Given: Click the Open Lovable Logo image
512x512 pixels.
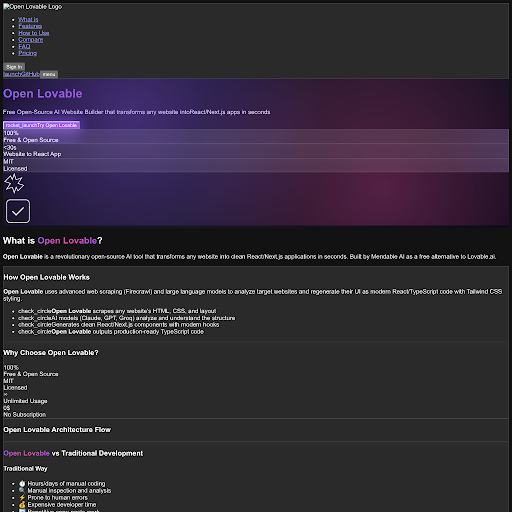Looking at the screenshot, I should tap(33, 7).
